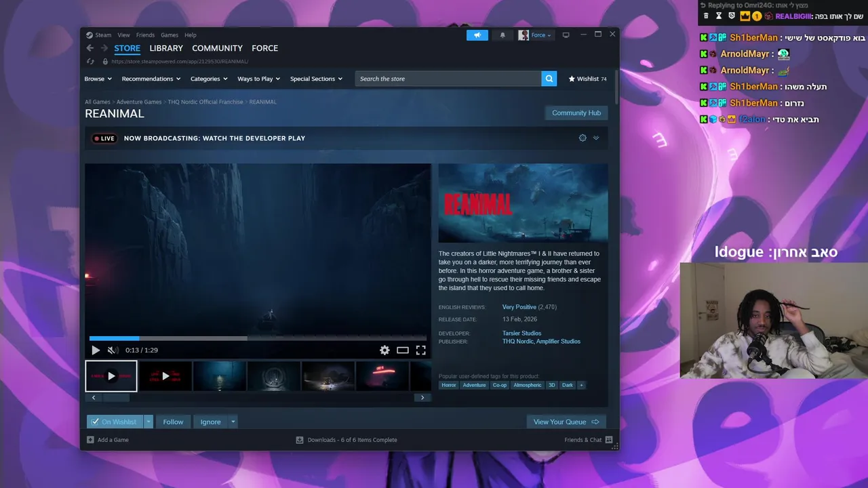Click the store URL address text
This screenshot has height=488, width=868.
[x=180, y=62]
